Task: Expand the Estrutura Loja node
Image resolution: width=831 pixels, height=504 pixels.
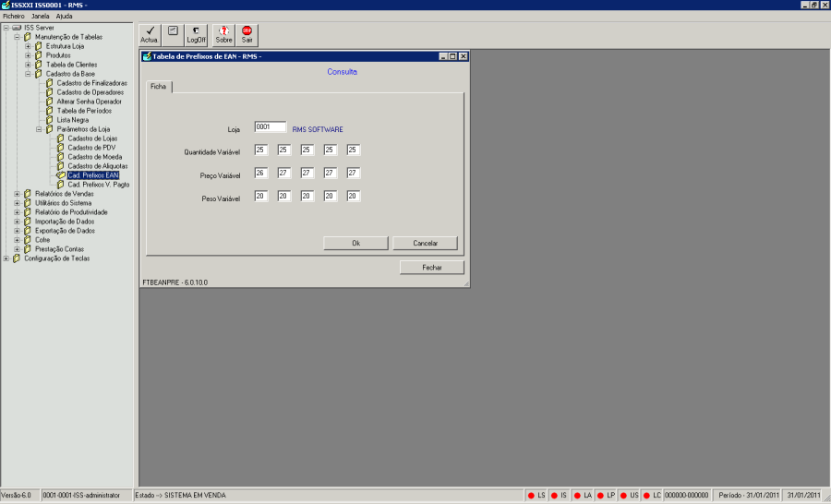Action: (x=28, y=46)
